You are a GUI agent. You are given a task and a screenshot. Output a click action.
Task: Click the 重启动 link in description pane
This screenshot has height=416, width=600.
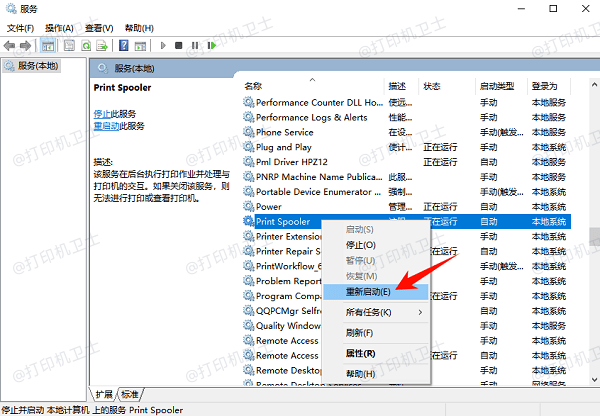click(x=107, y=126)
